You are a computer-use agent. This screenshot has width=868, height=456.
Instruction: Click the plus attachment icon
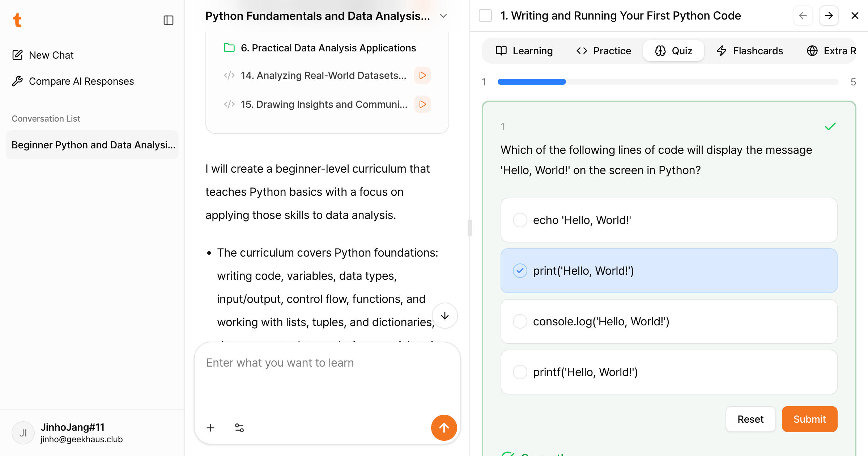210,428
